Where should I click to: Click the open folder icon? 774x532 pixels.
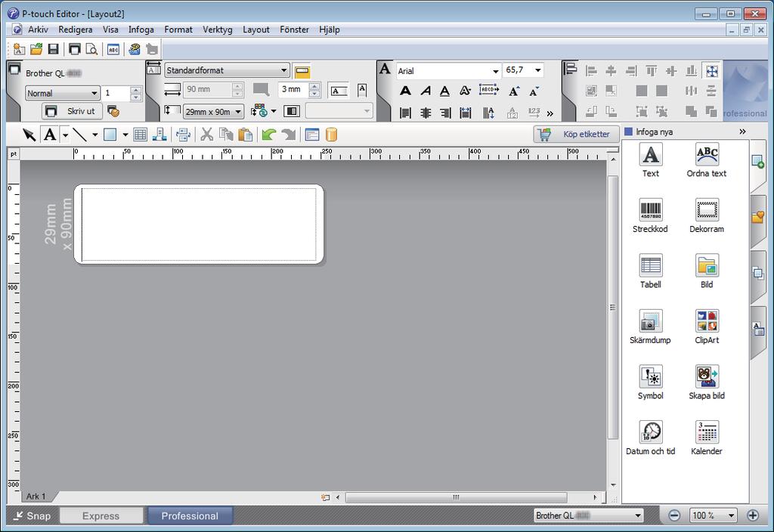36,49
